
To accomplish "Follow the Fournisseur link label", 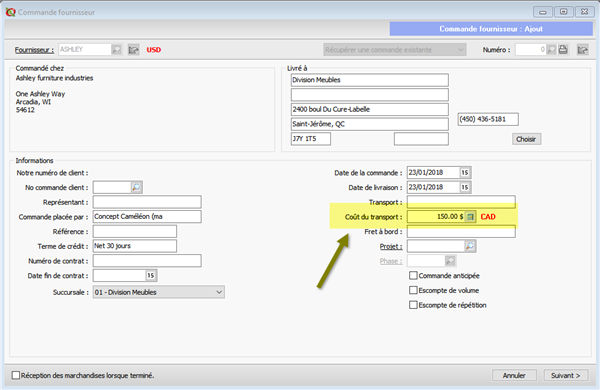I will [34, 50].
